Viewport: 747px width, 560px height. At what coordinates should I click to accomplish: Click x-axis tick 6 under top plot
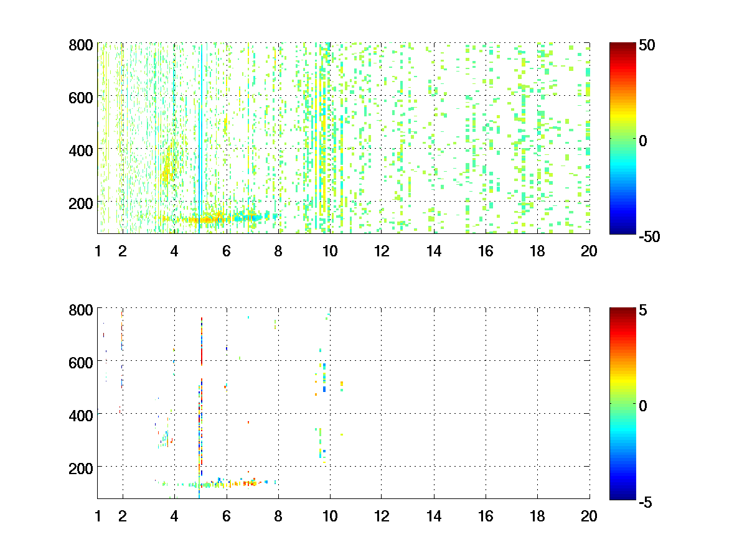(x=227, y=251)
